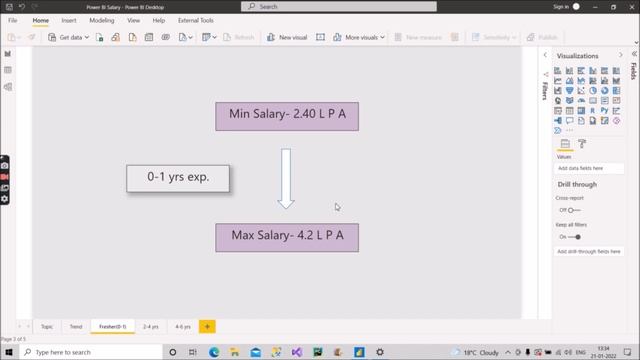Open the 4-6 yrs page tab

[183, 327]
